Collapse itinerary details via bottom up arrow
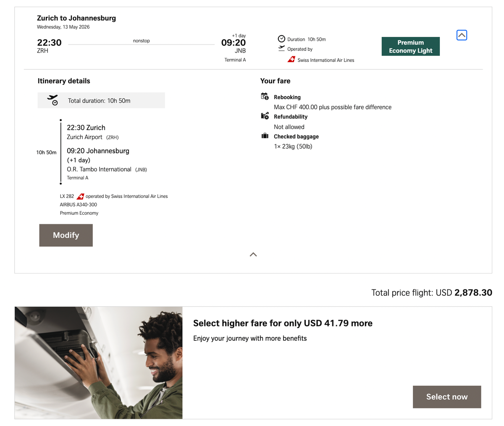 point(253,254)
